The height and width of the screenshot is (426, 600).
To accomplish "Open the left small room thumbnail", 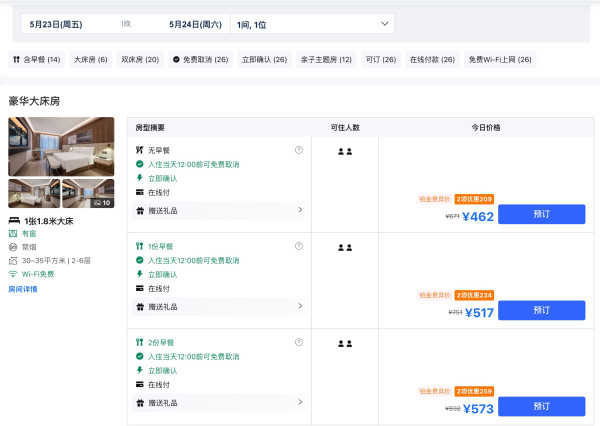I will [34, 193].
